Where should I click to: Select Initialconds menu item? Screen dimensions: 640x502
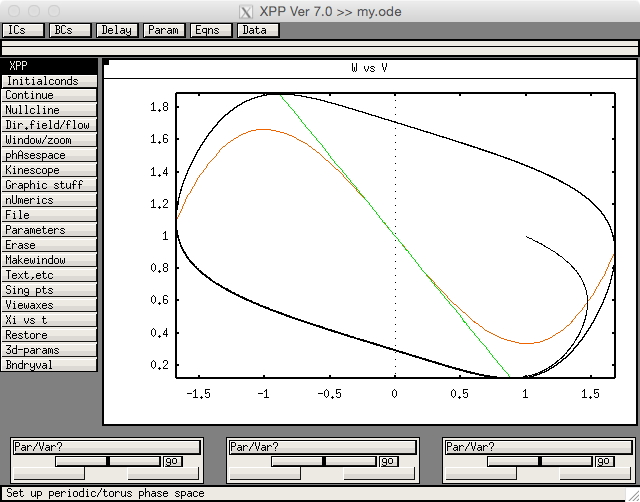click(x=49, y=81)
